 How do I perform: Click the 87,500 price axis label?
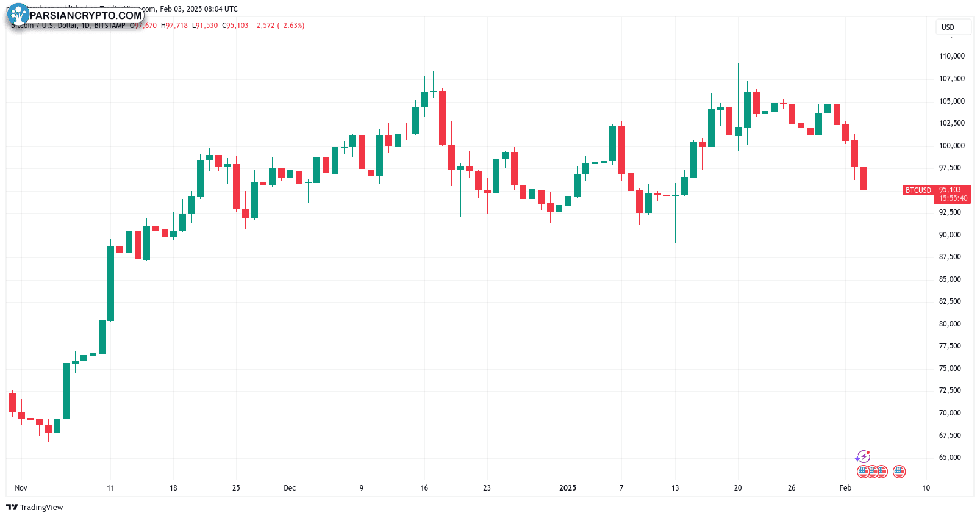click(x=950, y=257)
